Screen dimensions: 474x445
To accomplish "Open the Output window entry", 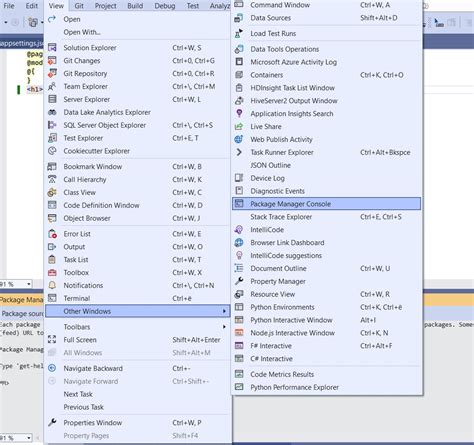I will [137, 247].
